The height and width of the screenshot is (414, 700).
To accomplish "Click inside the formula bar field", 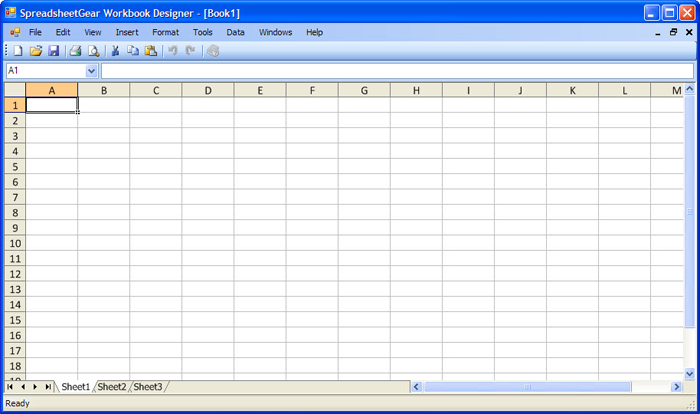I will pos(397,71).
